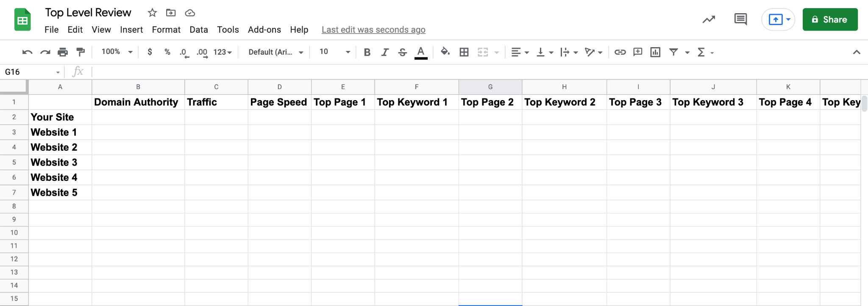Open the Borders tool
868x306 pixels.
tap(464, 52)
